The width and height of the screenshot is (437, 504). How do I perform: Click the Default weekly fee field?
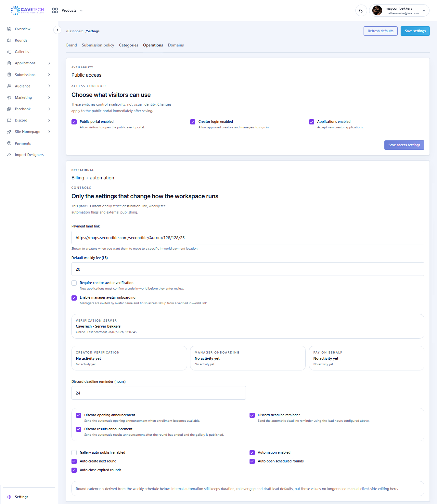pyautogui.click(x=248, y=269)
